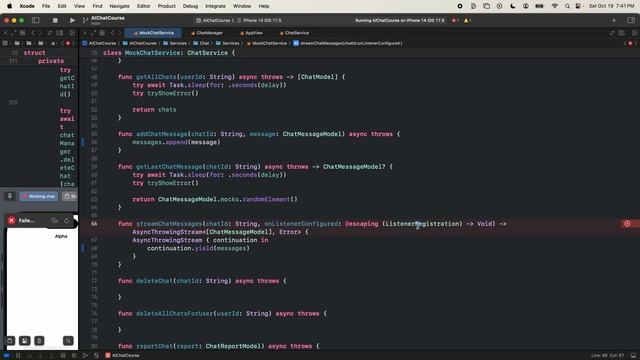The height and width of the screenshot is (360, 640).
Task: Click the addChatMessage function name
Action: (162, 134)
